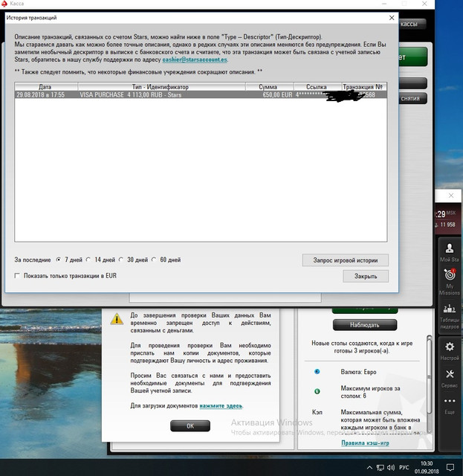Open the leaderboards podium icon
The width and height of the screenshot is (463, 476).
(450, 309)
